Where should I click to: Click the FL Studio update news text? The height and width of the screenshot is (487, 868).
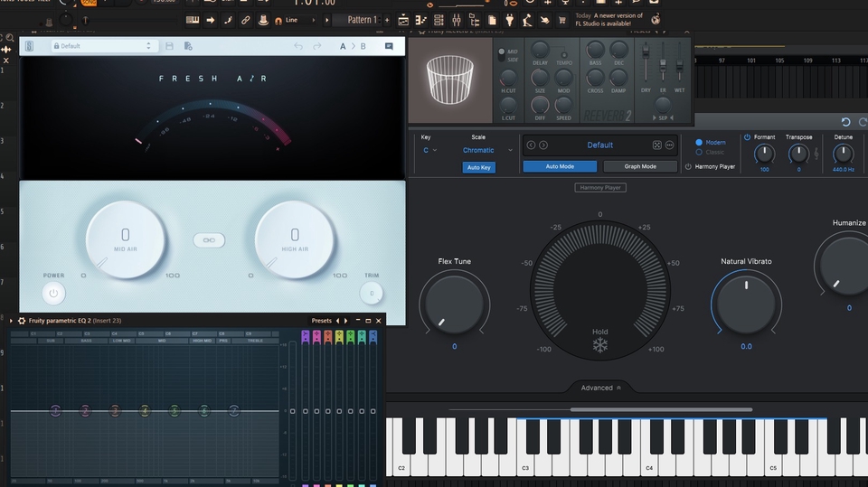(x=609, y=19)
